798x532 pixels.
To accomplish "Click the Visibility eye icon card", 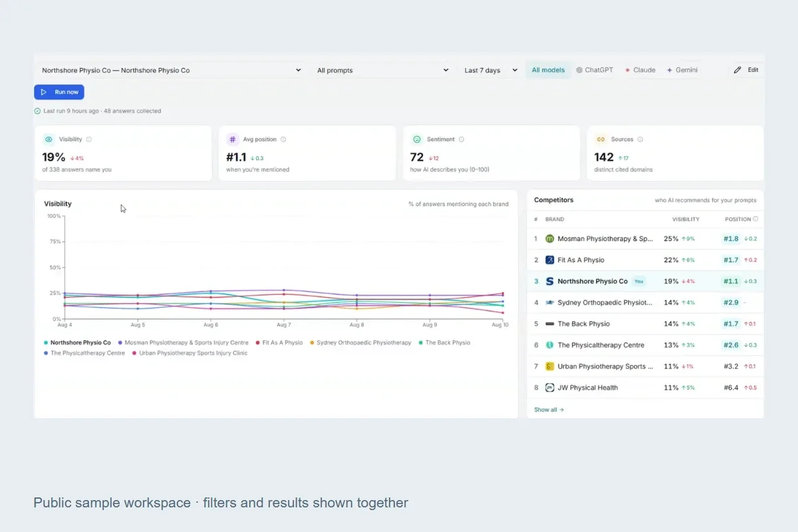I will tap(49, 140).
